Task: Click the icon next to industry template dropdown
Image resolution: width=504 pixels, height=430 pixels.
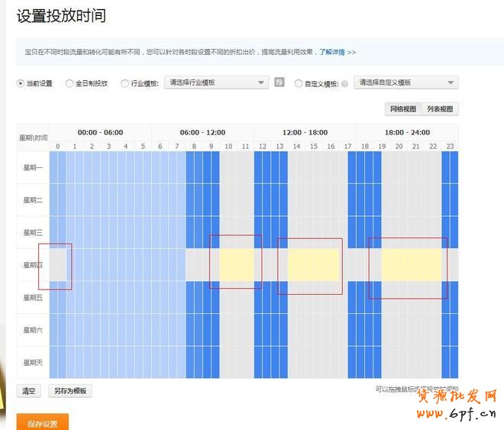Action: [x=279, y=82]
